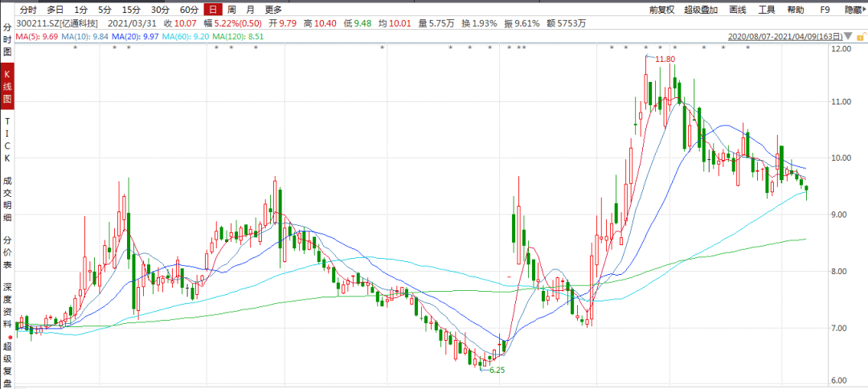Click 隐藏 to hide the side panel
The width and height of the screenshot is (868, 389).
[854, 10]
